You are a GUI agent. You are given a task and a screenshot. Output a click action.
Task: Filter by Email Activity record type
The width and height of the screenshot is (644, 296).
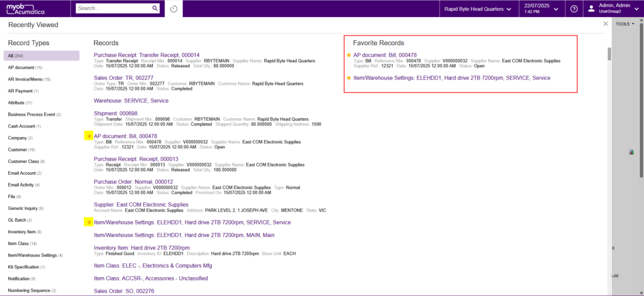[25, 185]
